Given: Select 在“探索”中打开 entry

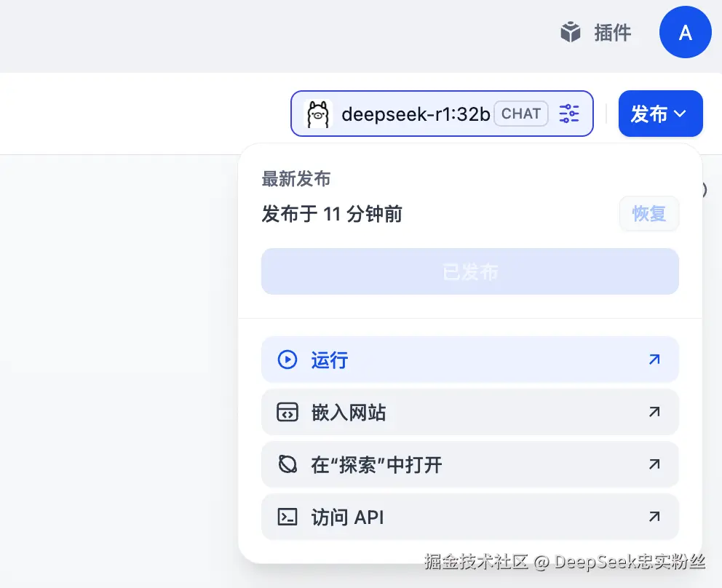Looking at the screenshot, I should click(x=469, y=464).
